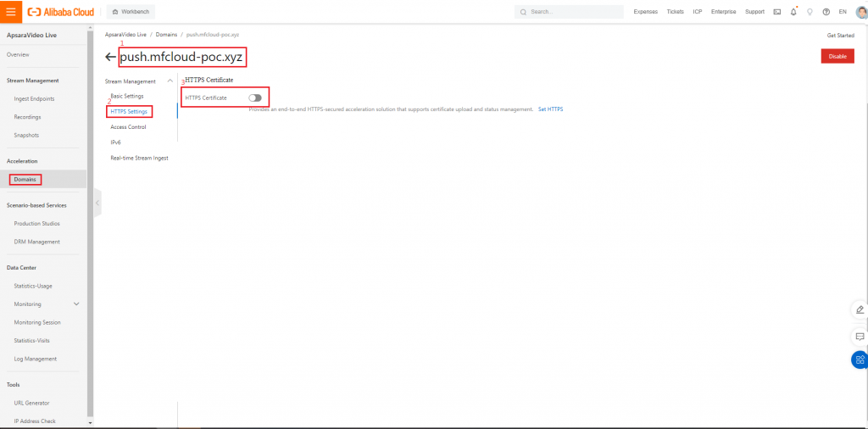Screen dimensions: 868x429
Task: Open the IPv6 settings tab
Action: (x=115, y=142)
